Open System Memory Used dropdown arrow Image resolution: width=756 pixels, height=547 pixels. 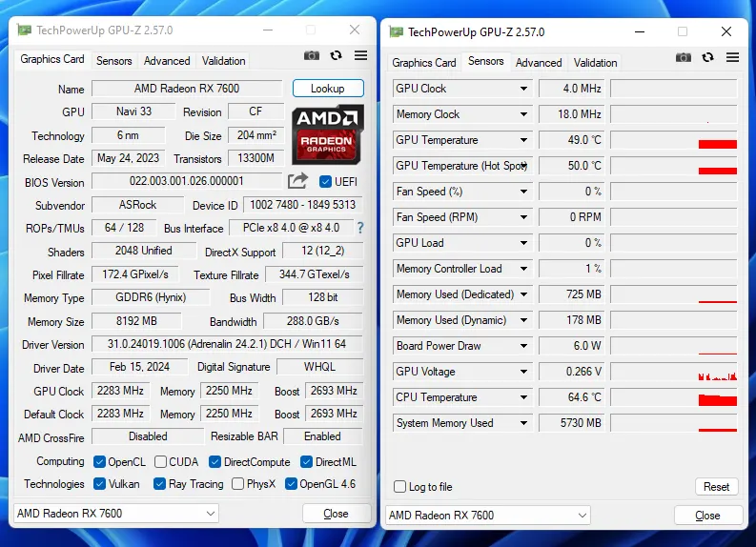click(x=523, y=423)
